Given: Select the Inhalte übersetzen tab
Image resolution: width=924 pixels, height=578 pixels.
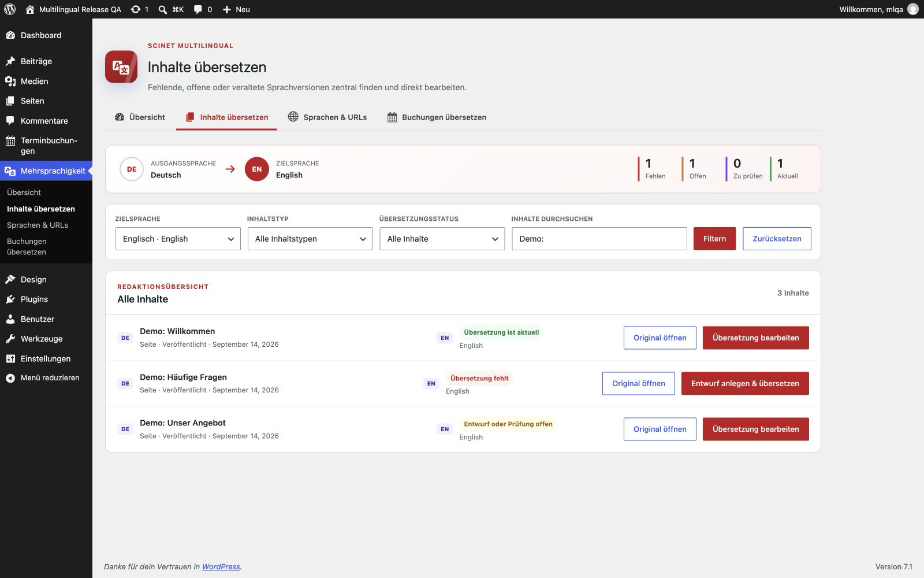Looking at the screenshot, I should [x=226, y=117].
